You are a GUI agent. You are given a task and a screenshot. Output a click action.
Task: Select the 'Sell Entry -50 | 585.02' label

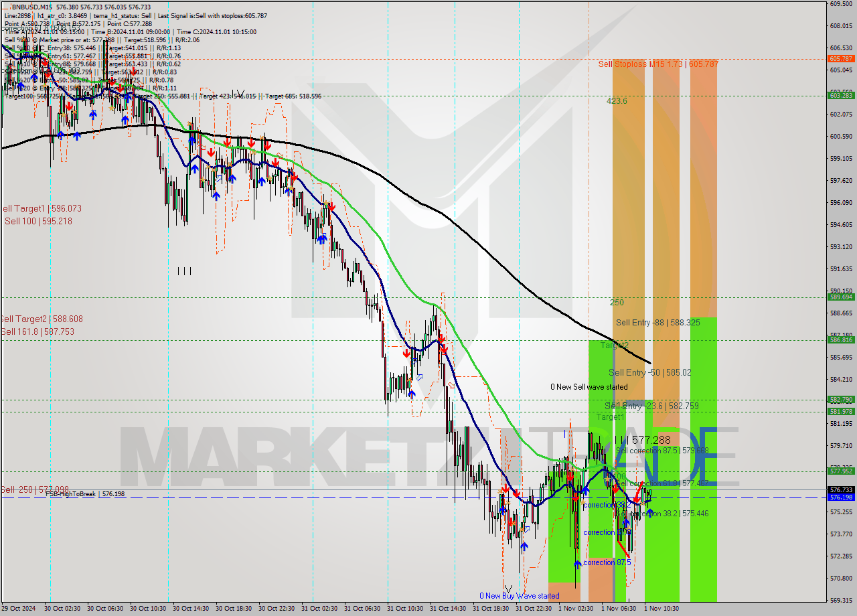pos(649,372)
